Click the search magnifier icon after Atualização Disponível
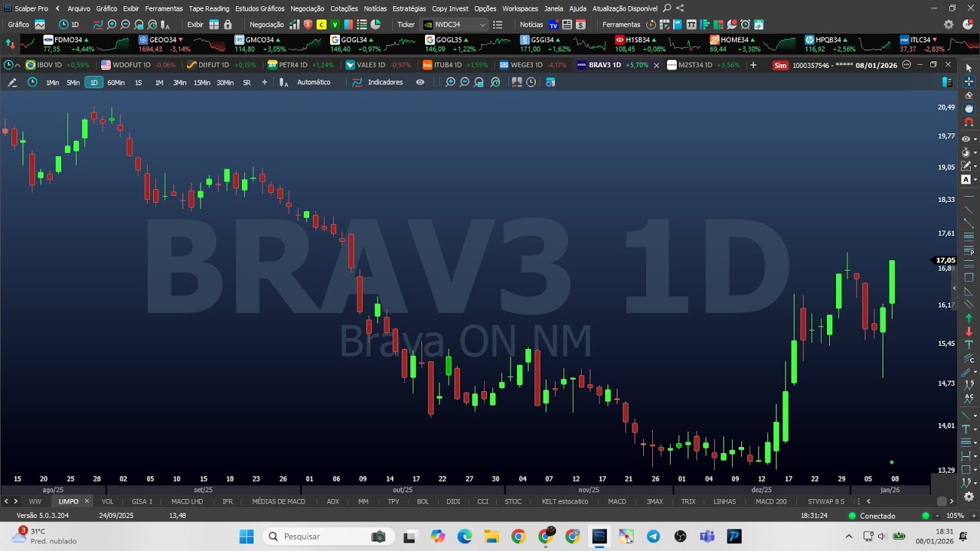The width and height of the screenshot is (980, 551). coord(667,8)
